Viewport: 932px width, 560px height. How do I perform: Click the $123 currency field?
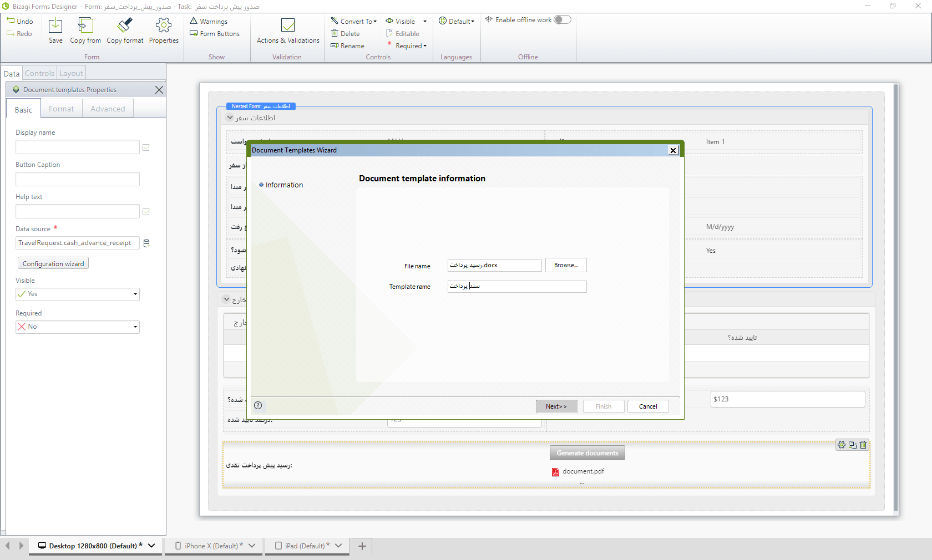[788, 399]
